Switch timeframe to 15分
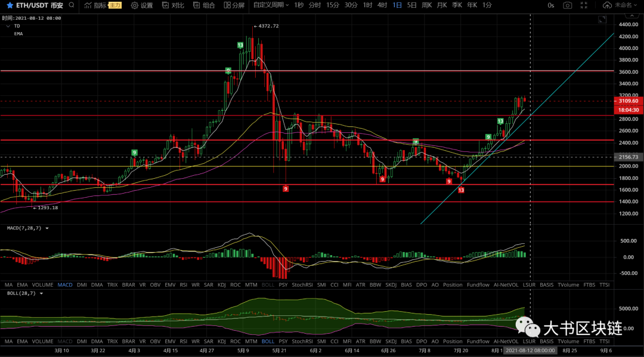Screen dimensions: 644x357 tap(333, 5)
